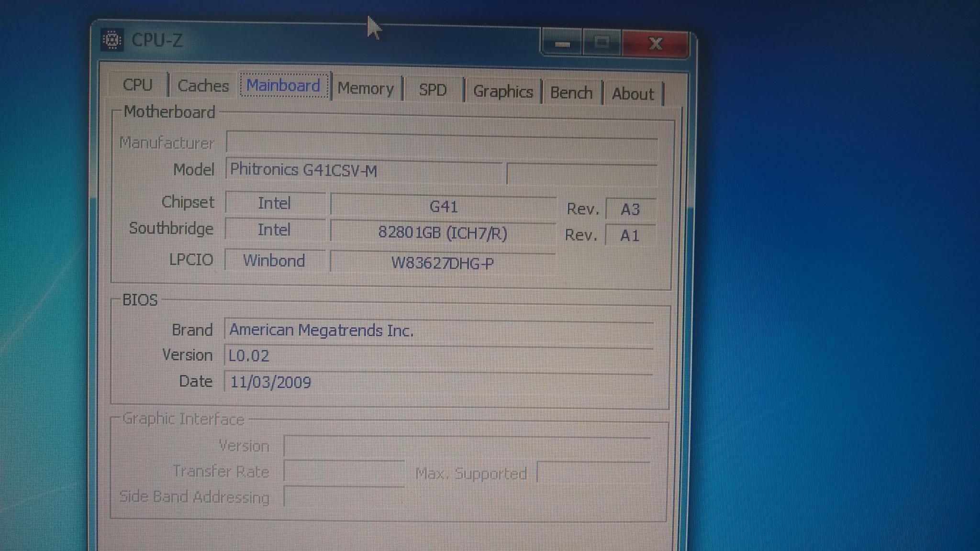Click the Chipset revision A3 value

pyautogui.click(x=630, y=209)
